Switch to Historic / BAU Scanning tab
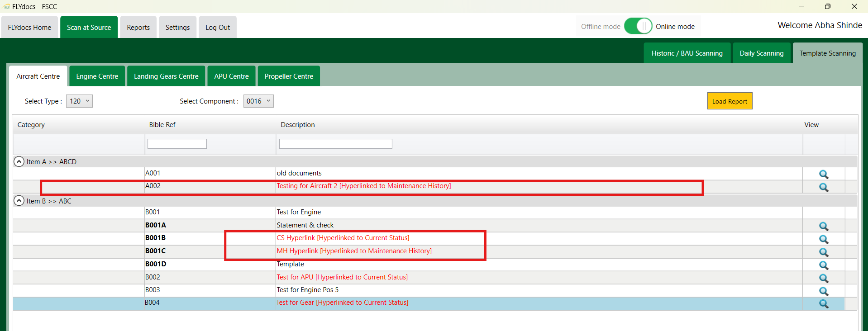Viewport: 868px width, 331px height. (687, 53)
